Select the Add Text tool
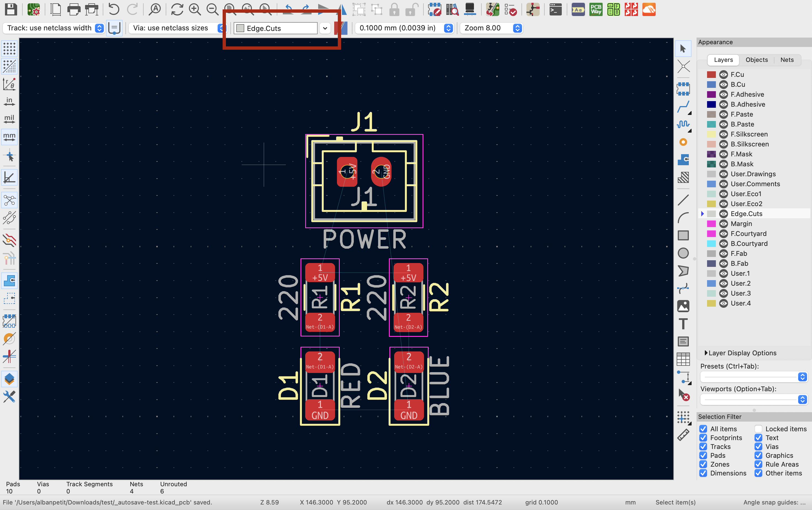The height and width of the screenshot is (510, 812). point(683,324)
